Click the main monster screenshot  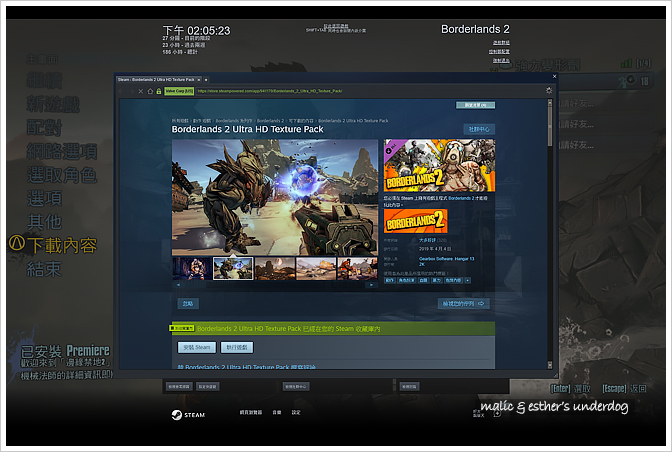click(x=275, y=198)
